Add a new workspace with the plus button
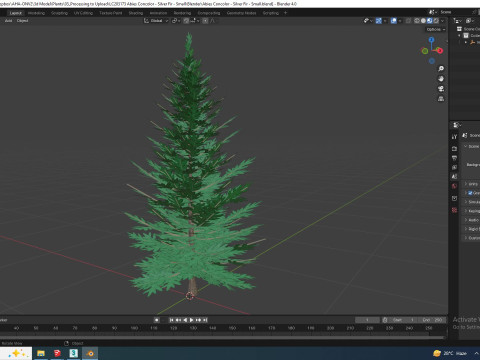 click(x=285, y=13)
